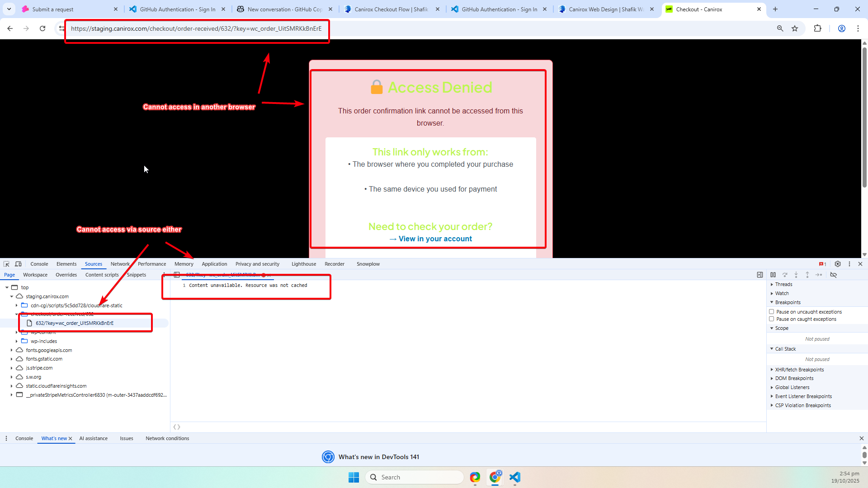
Task: Open the Application panel tab
Action: [x=214, y=264]
